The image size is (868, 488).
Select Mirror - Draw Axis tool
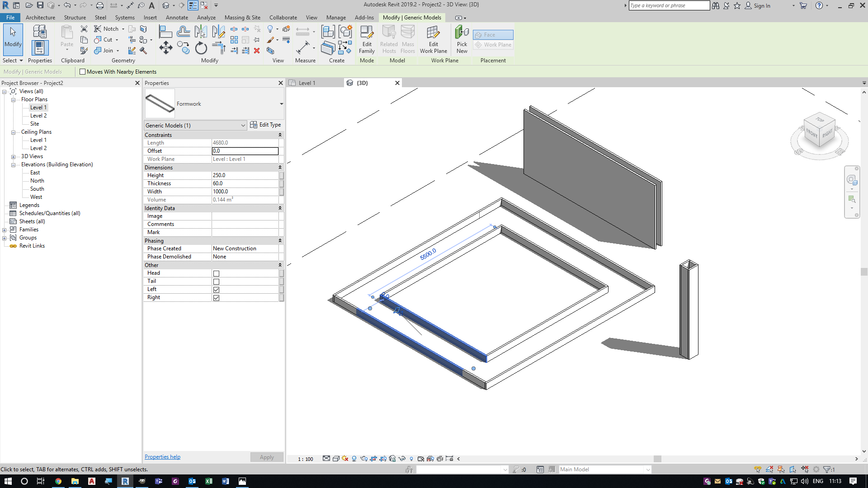point(218,31)
